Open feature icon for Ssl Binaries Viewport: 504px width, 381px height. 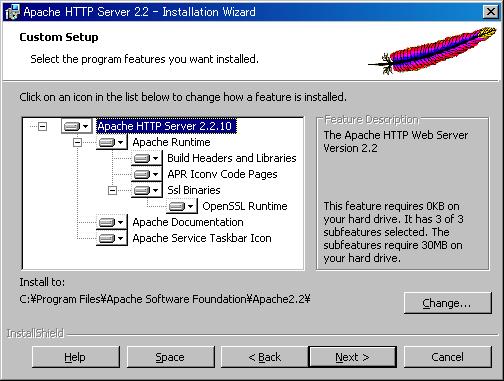click(146, 190)
